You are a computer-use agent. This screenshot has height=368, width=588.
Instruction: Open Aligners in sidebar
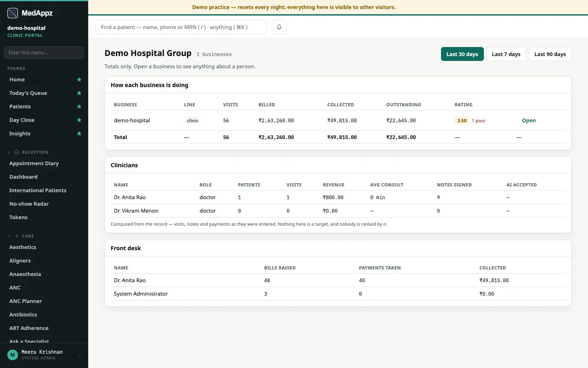click(x=20, y=261)
